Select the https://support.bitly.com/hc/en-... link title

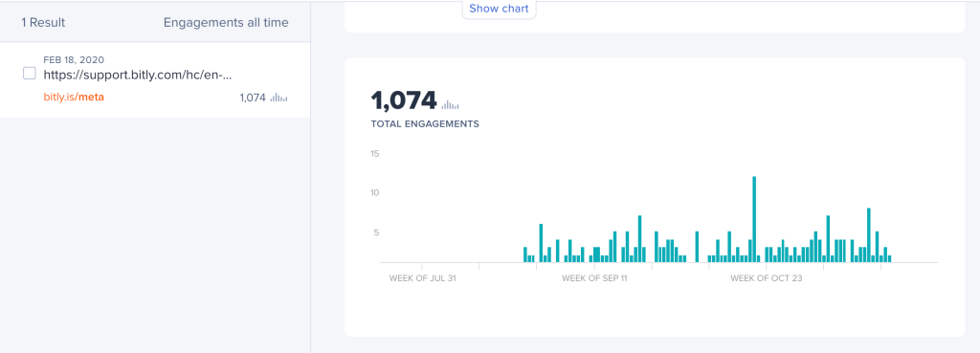coord(138,75)
